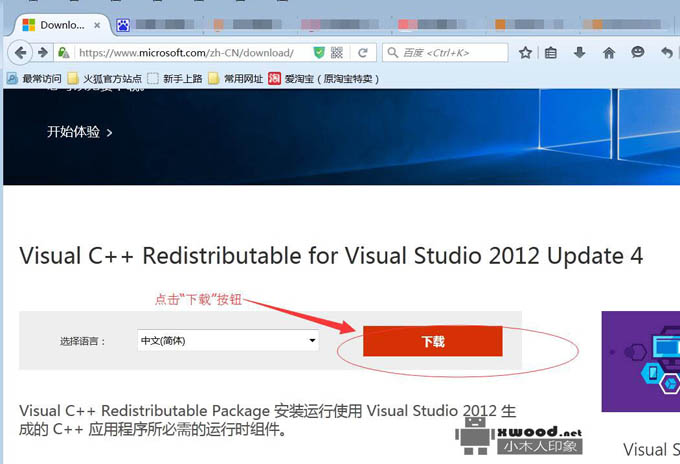
Task: Click the green shield icon in address bar
Action: coord(319,53)
